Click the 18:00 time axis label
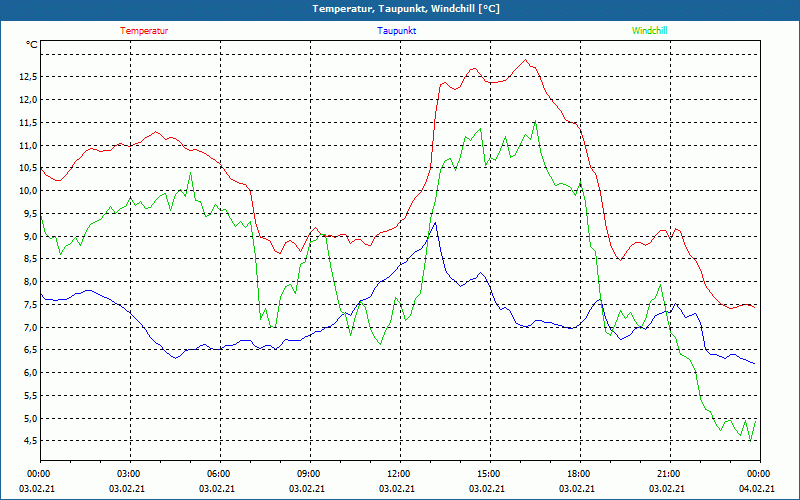 point(580,474)
